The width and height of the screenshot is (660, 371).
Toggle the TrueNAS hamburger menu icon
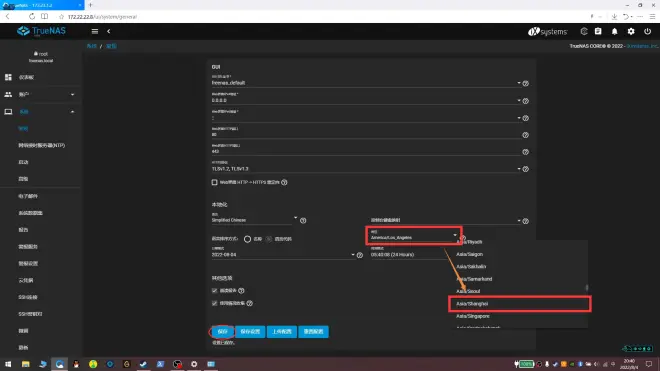click(x=95, y=31)
